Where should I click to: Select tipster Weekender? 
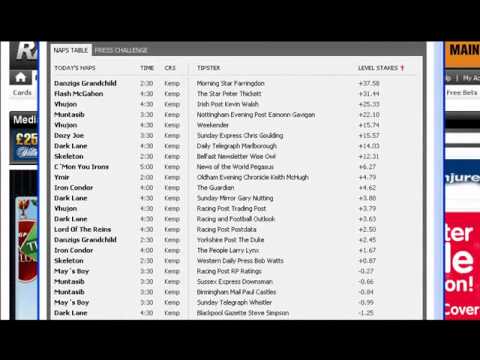[213, 125]
